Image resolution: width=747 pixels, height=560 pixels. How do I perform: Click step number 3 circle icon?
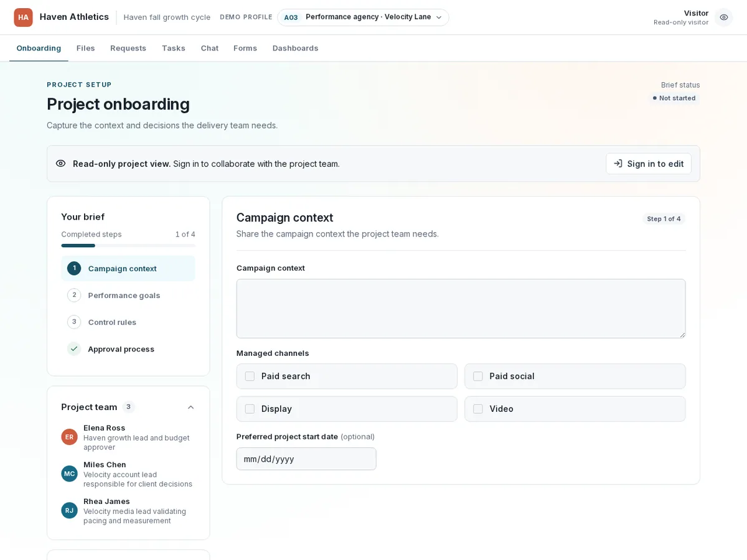tap(74, 322)
